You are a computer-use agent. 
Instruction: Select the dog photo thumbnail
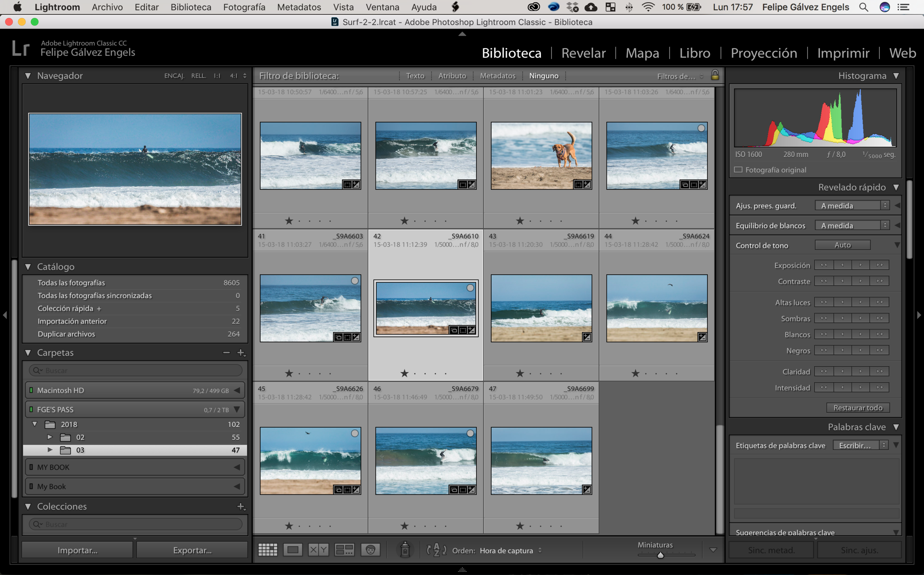pos(541,155)
